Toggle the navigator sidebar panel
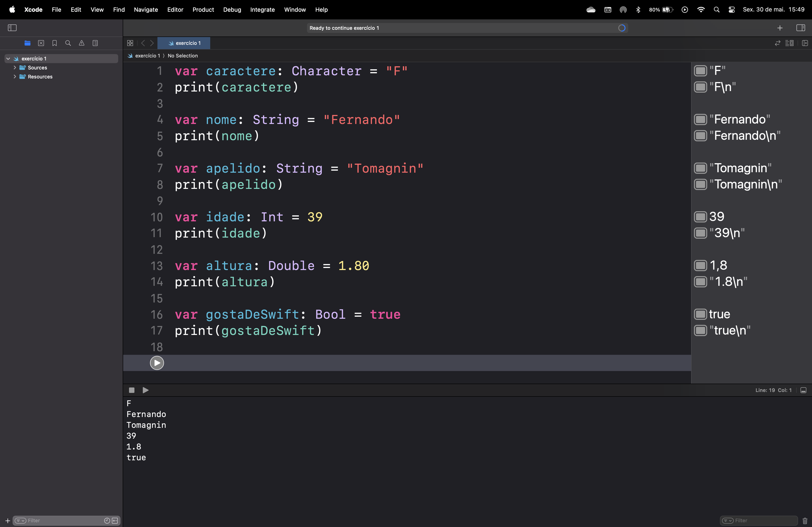This screenshot has height=527, width=812. (x=12, y=28)
